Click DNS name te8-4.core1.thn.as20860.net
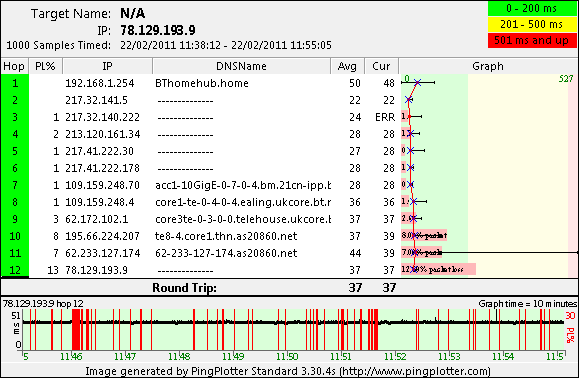The image size is (579, 378). [x=226, y=236]
